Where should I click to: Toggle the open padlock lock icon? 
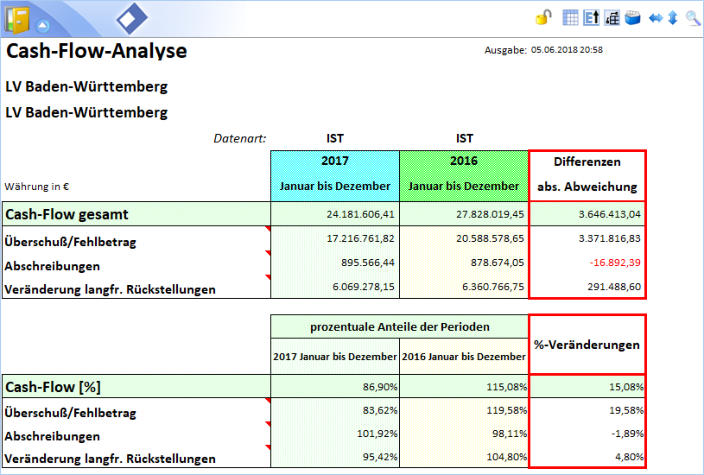[543, 17]
